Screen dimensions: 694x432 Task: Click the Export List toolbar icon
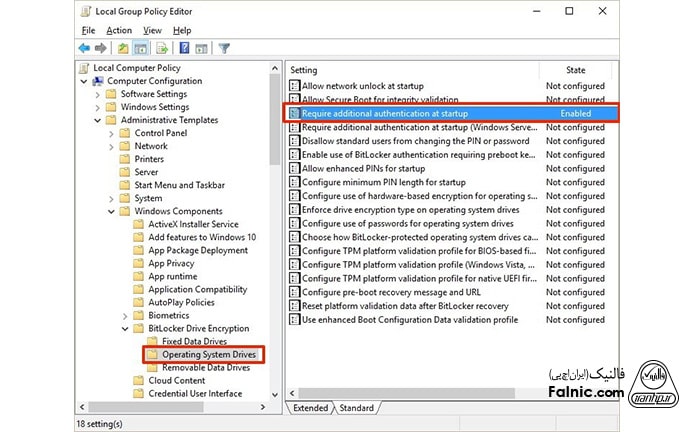(x=162, y=47)
